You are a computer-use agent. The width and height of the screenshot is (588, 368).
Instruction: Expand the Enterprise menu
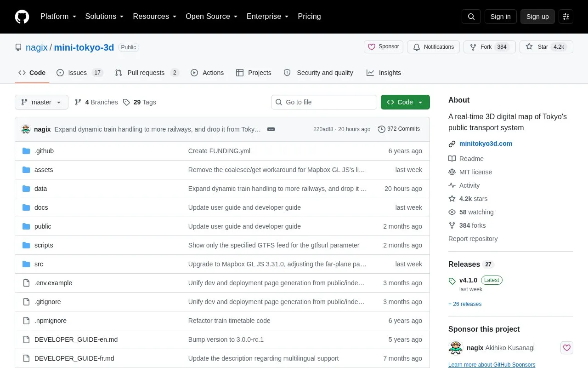pyautogui.click(x=268, y=17)
